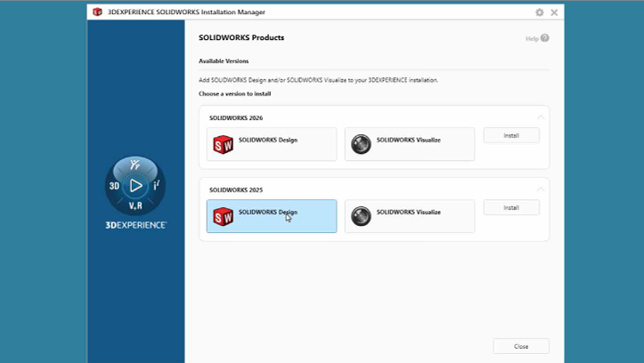Close the Installation Manager window
Screen dimensions: 644x363
(x=554, y=12)
